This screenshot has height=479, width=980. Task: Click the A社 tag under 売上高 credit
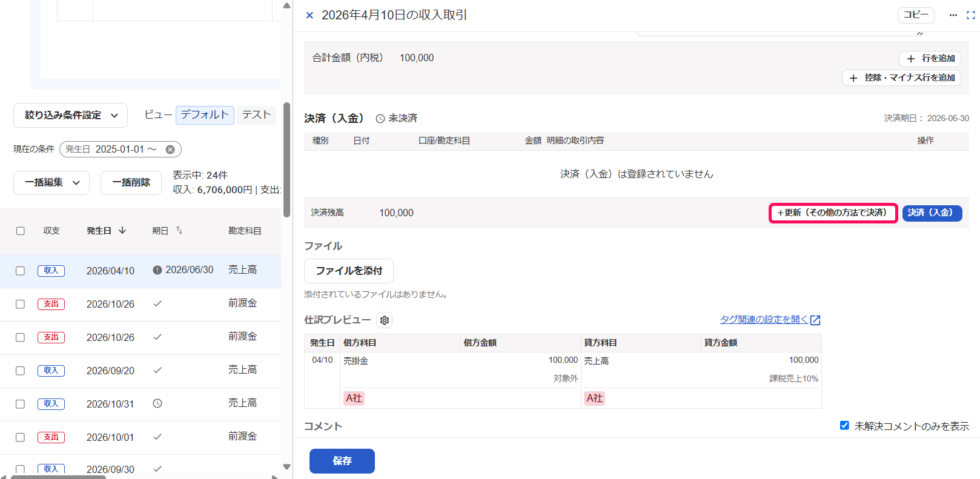(595, 398)
